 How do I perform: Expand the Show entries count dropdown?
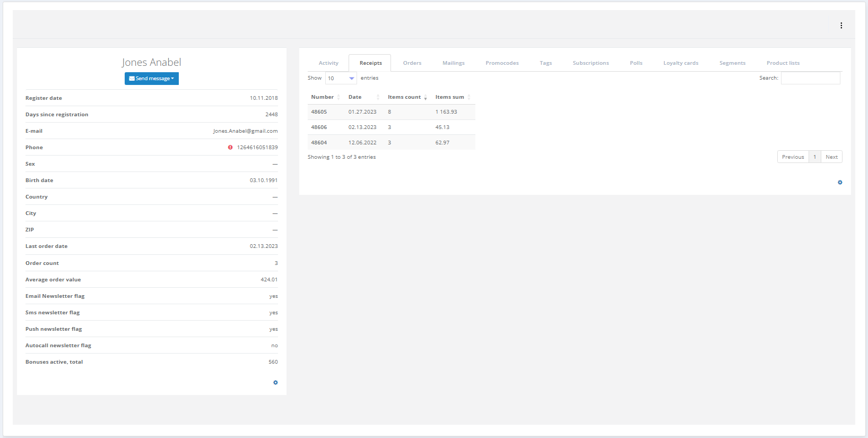(341, 79)
